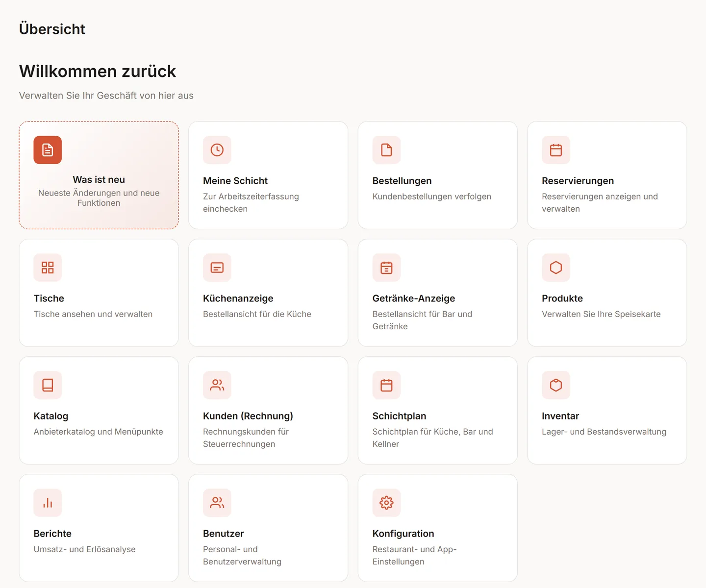Select the "Benutzer" title
Viewport: 706px width, 588px height.
pos(224,534)
